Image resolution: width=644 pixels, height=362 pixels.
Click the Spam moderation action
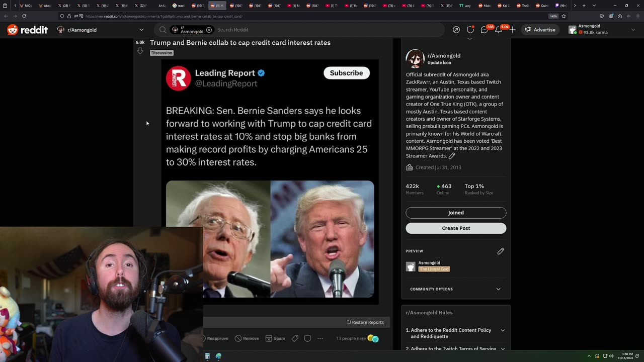click(x=275, y=338)
